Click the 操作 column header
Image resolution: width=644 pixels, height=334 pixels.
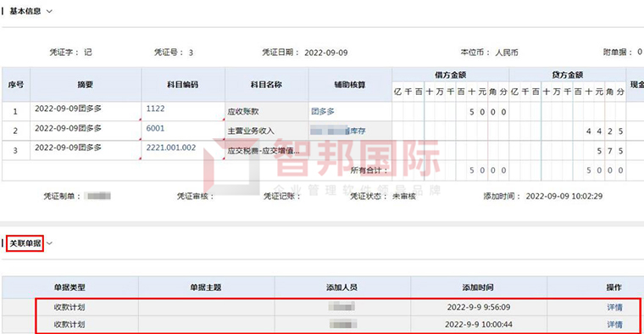[x=614, y=287]
